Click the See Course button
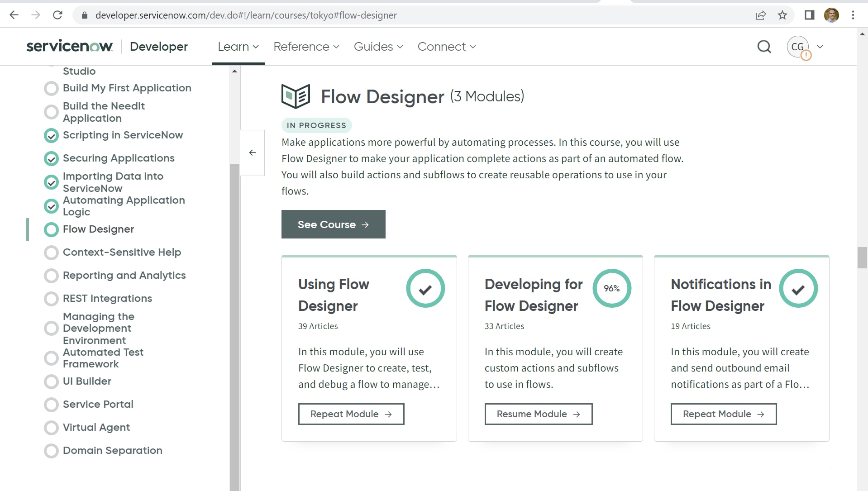This screenshot has width=868, height=491. coord(333,224)
